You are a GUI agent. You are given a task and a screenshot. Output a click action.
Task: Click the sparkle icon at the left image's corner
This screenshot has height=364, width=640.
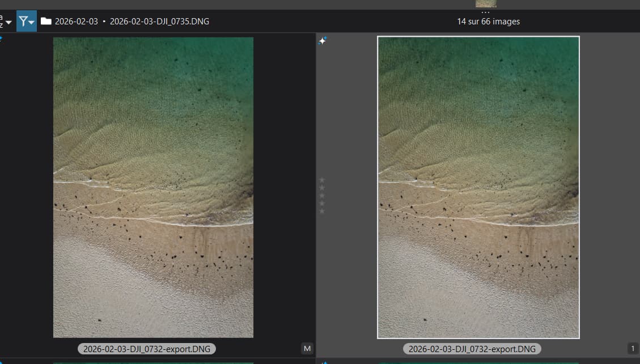point(1,39)
